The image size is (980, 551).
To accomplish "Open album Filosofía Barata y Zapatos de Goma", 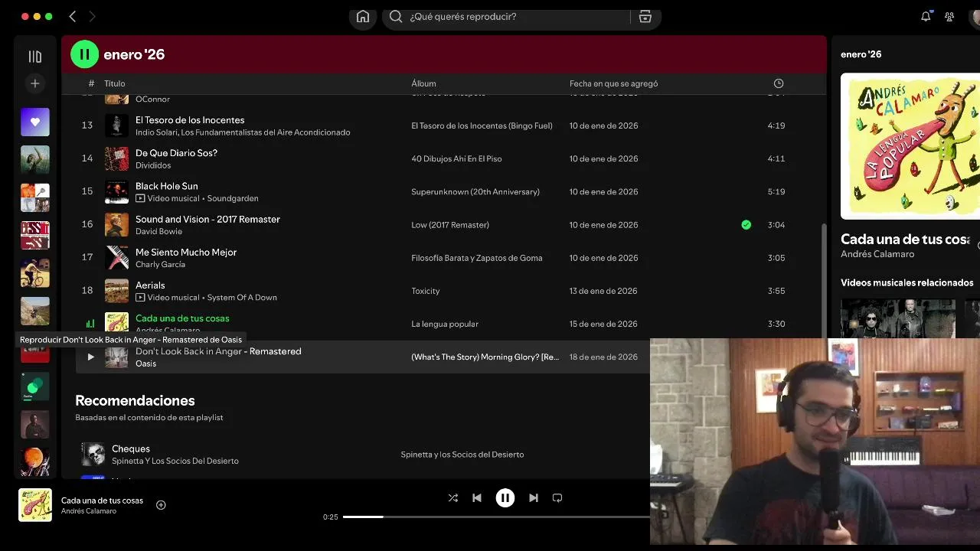I will tap(476, 258).
